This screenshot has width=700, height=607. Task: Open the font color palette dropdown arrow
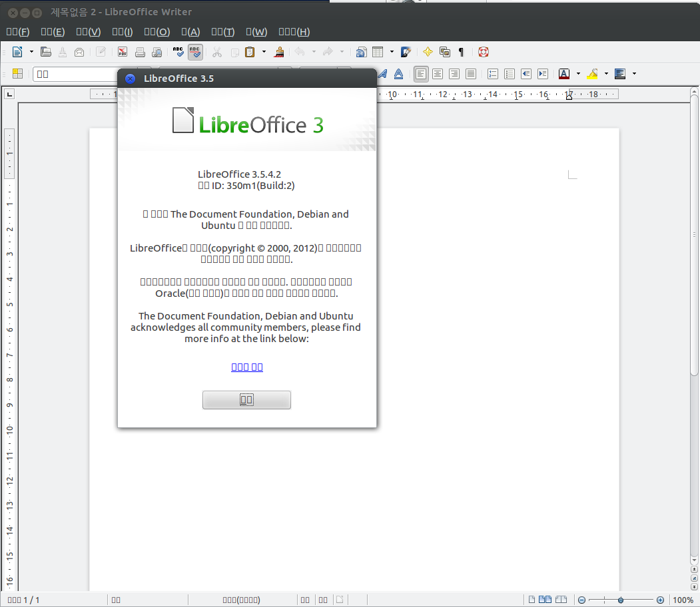(x=578, y=74)
